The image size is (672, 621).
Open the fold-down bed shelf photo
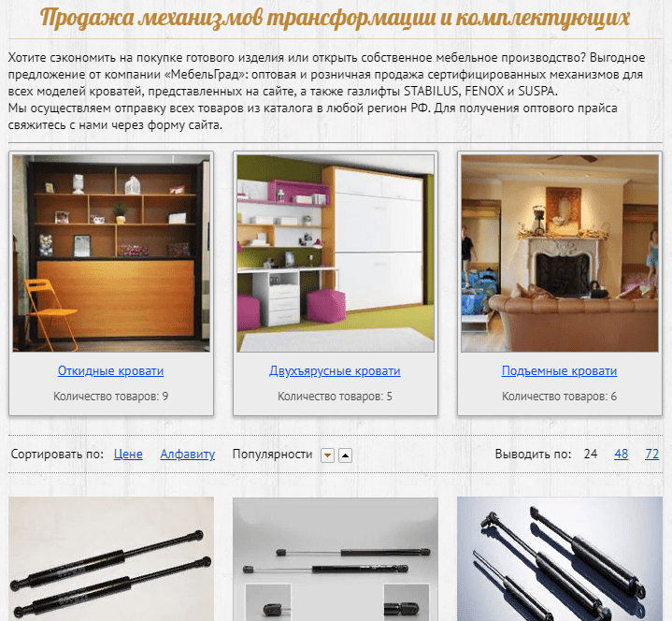[x=111, y=253]
